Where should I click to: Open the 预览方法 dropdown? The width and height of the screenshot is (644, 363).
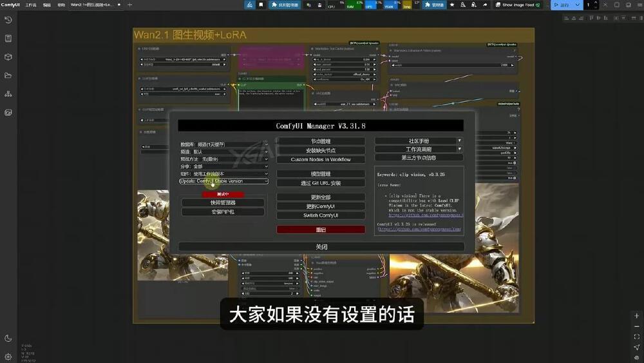coord(224,159)
